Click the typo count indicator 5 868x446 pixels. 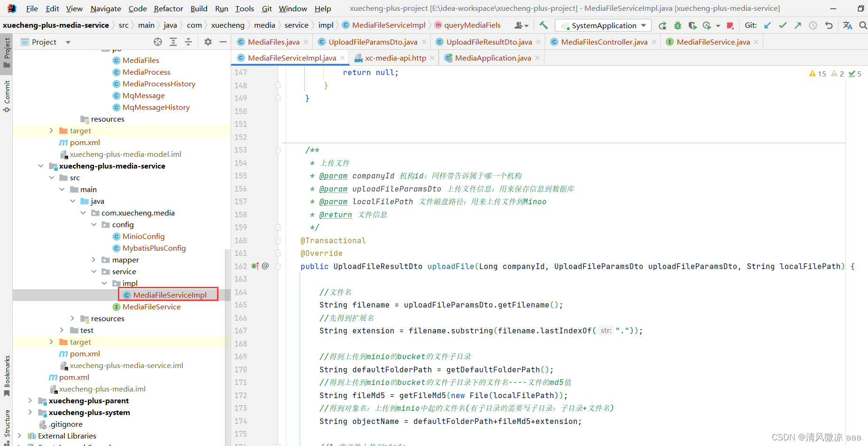(855, 74)
